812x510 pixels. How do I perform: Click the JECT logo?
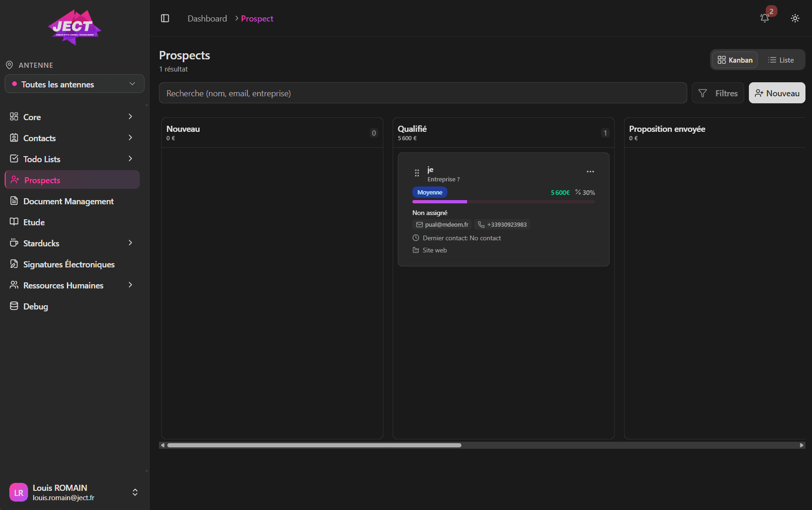coord(74,28)
